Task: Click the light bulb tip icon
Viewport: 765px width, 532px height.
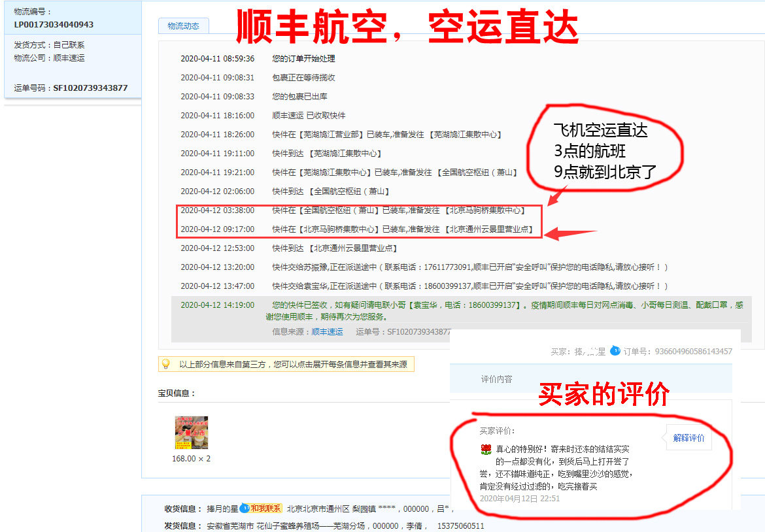Action: tap(166, 364)
